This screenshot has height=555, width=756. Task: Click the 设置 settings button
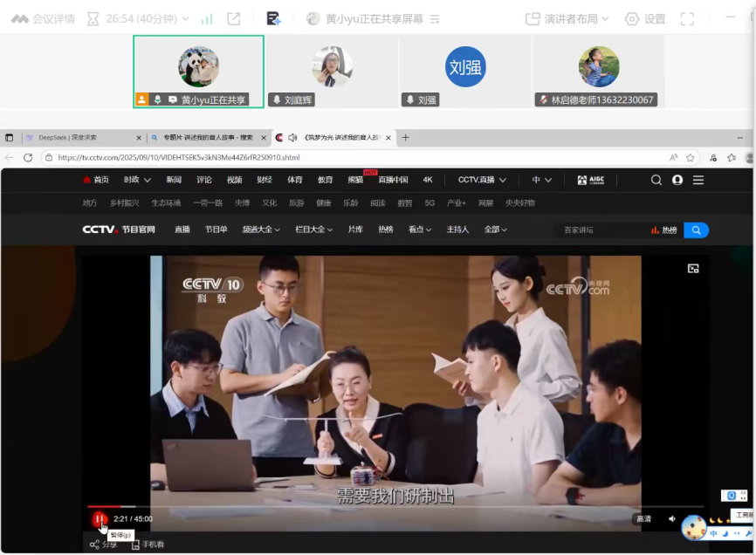(645, 18)
